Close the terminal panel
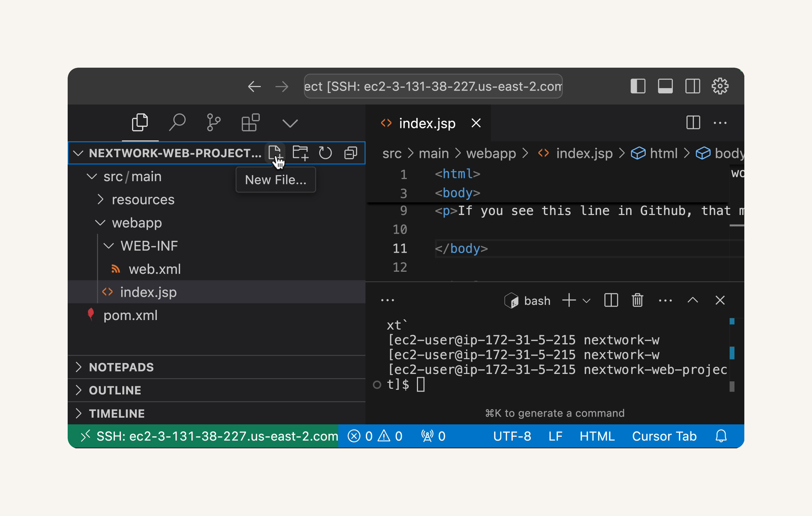The height and width of the screenshot is (516, 812). [720, 300]
